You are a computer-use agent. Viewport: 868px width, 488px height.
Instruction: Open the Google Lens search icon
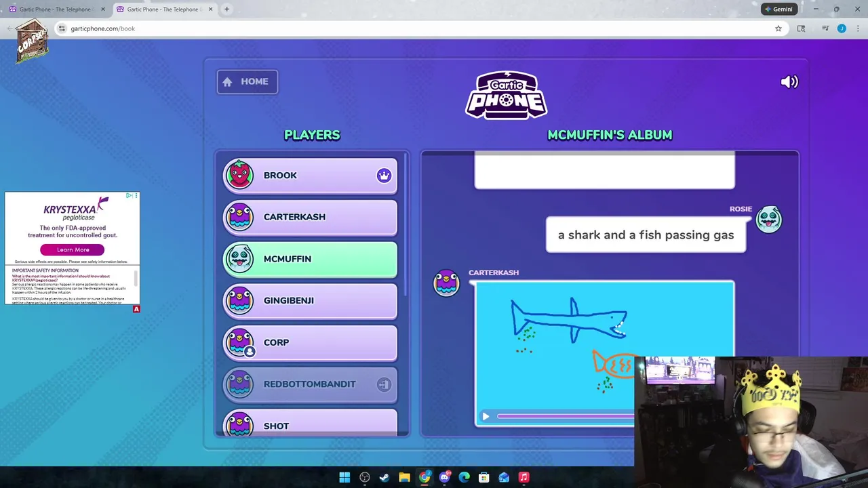(801, 28)
